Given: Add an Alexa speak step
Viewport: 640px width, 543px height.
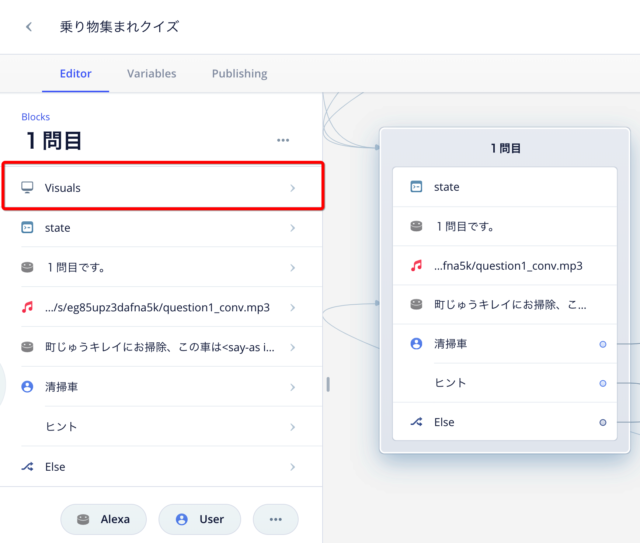Looking at the screenshot, I should pos(103,519).
